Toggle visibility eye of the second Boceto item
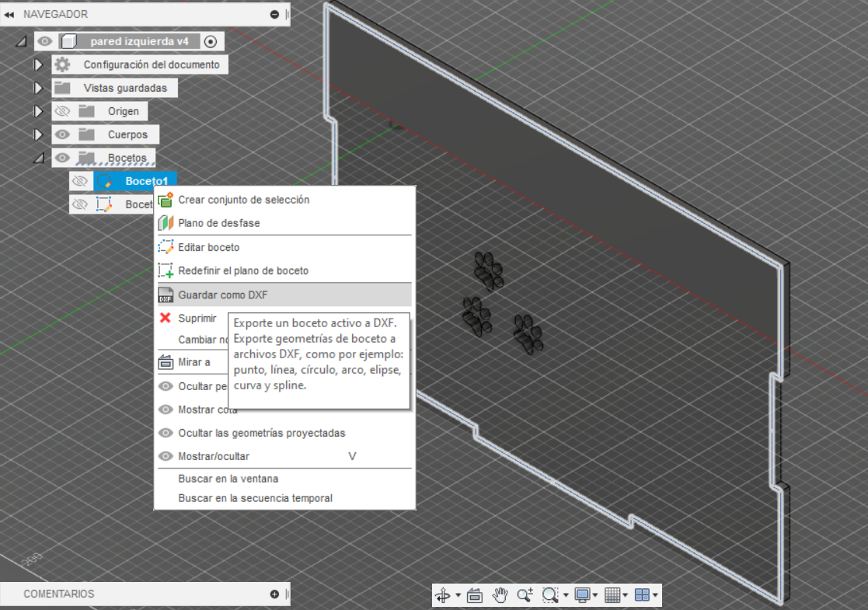This screenshot has width=868, height=610. click(80, 204)
